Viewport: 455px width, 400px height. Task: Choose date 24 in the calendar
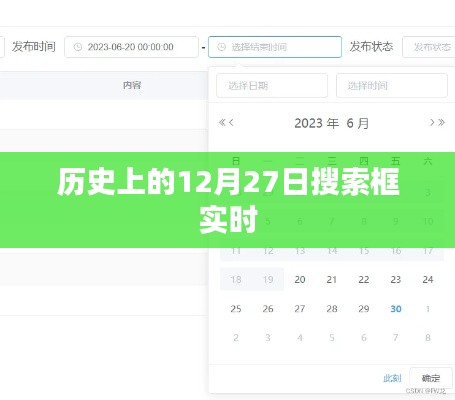428,279
